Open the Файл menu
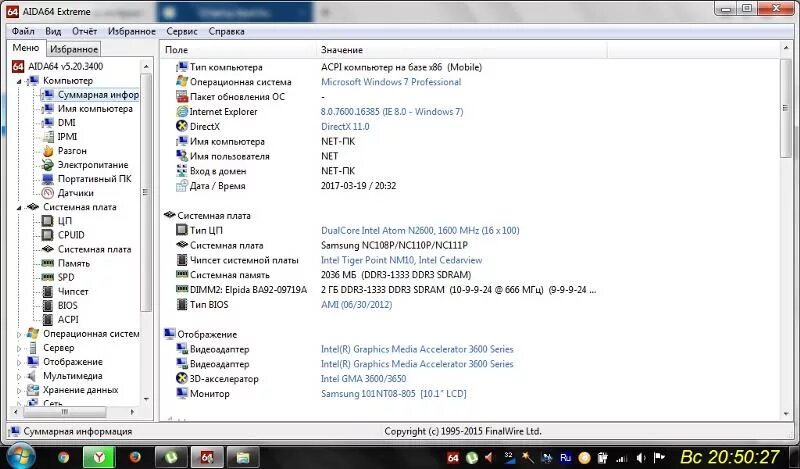800x469 pixels. (x=23, y=31)
